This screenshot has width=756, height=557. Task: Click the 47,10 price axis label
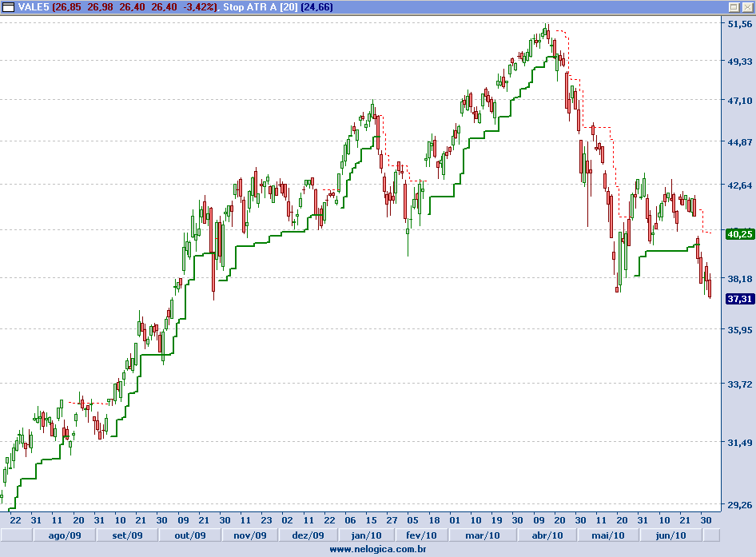[x=739, y=101]
